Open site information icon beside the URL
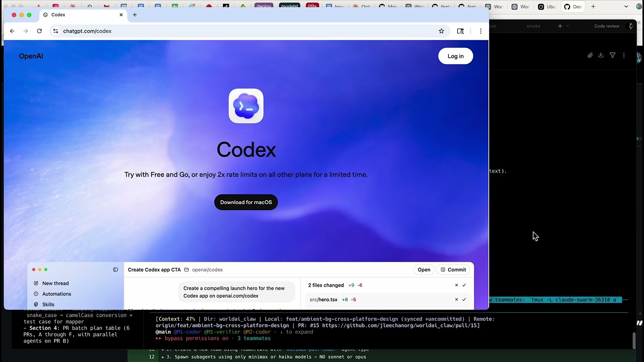Image resolution: width=644 pixels, height=362 pixels. pos(55,31)
